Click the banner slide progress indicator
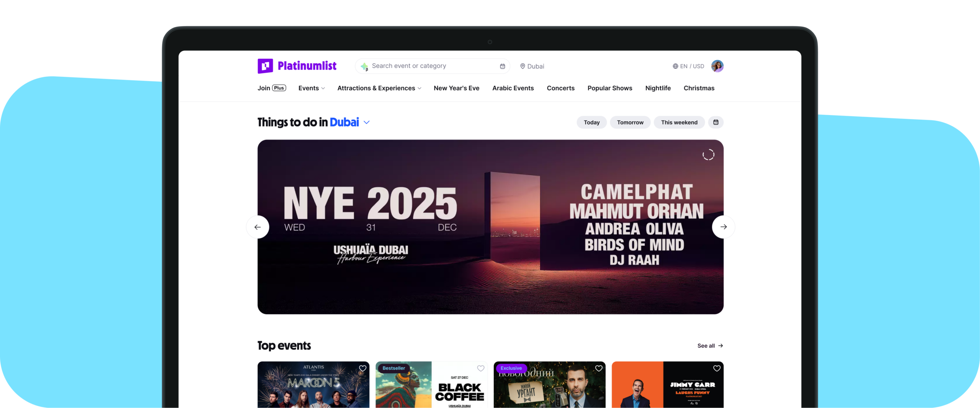The image size is (980, 408). pos(708,155)
